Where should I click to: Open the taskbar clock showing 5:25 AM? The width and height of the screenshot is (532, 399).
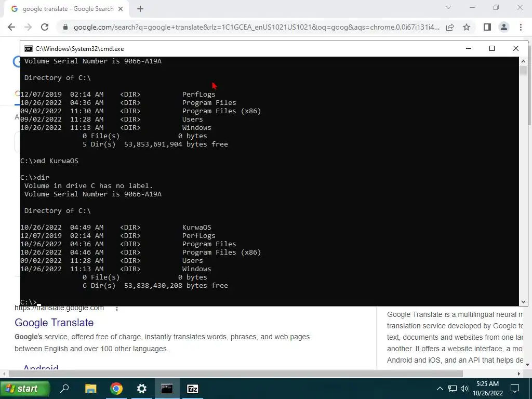[487, 389]
